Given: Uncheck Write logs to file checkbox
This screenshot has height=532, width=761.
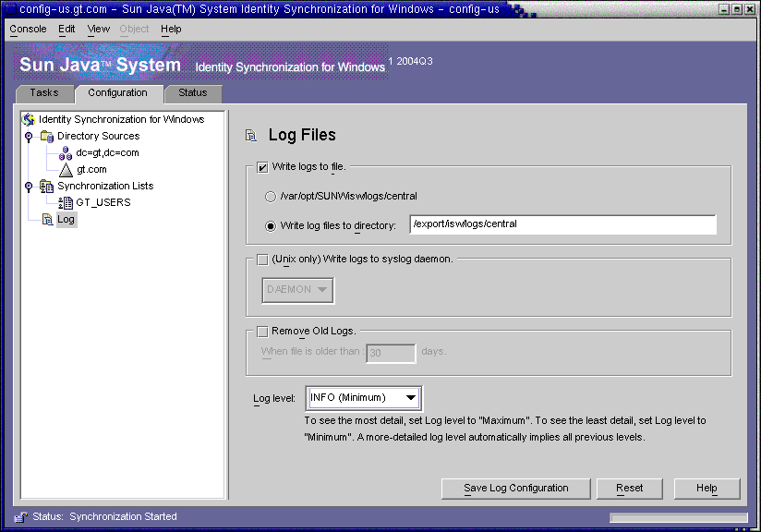Looking at the screenshot, I should pyautogui.click(x=262, y=167).
